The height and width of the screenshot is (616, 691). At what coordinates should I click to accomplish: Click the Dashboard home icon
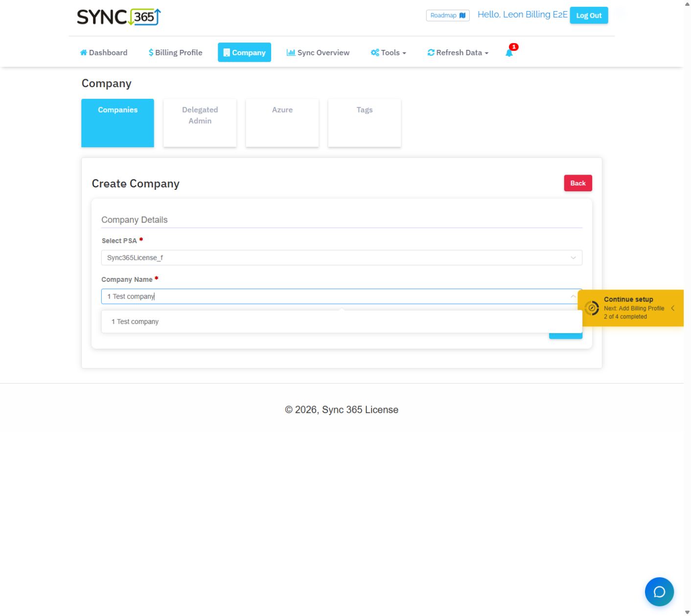[84, 52]
